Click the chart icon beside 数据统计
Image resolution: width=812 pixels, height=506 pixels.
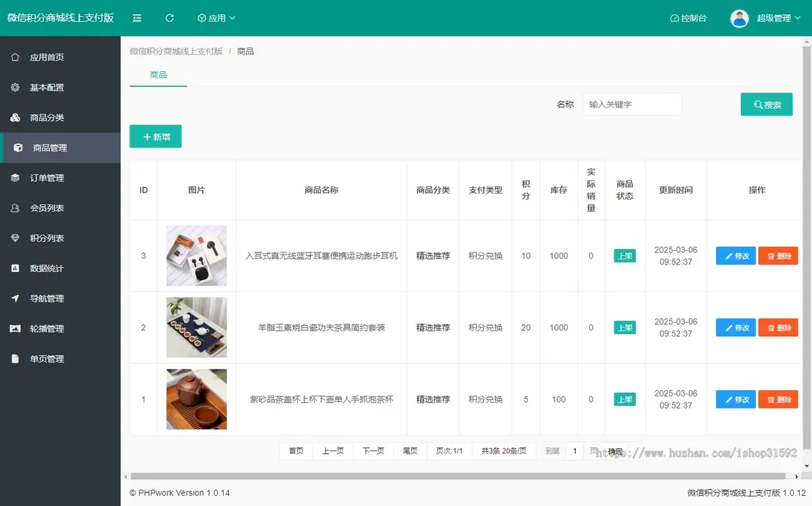tap(15, 268)
